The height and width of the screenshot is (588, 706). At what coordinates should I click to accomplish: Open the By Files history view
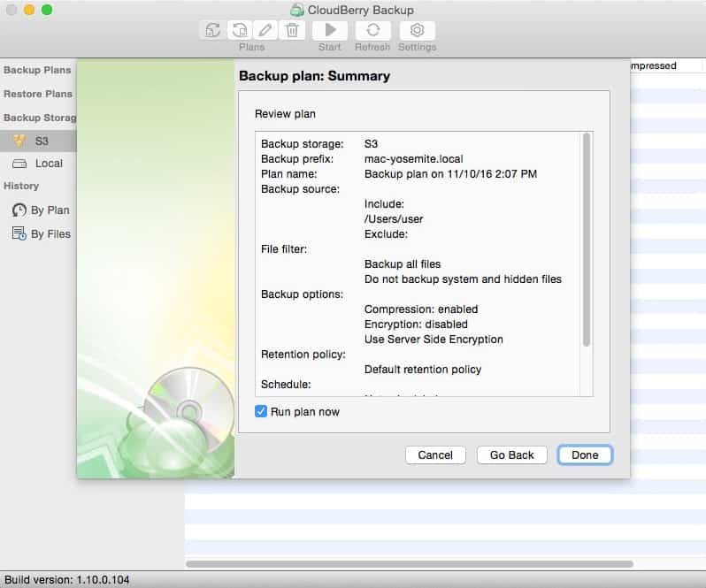[x=51, y=234]
